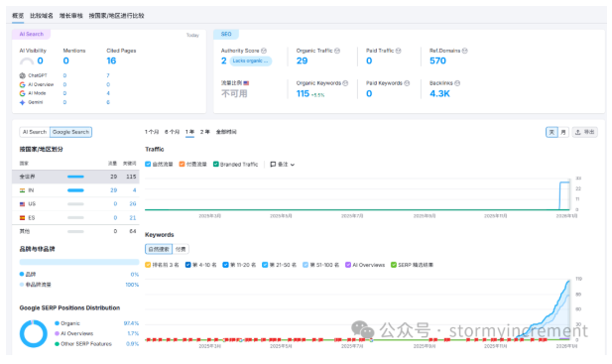Select the 付费 keywords button
The width and height of the screenshot is (612, 364).
click(x=181, y=249)
